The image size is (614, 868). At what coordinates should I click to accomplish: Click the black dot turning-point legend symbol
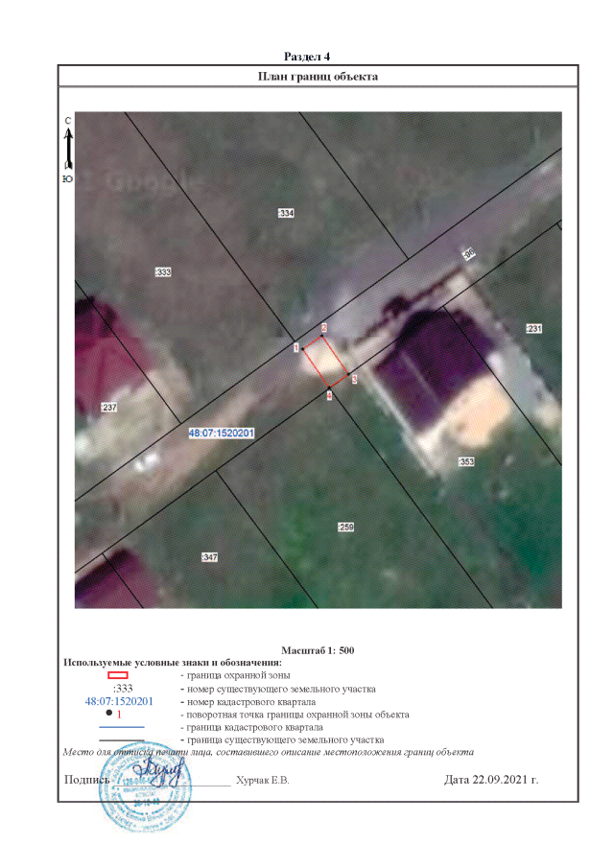109,714
